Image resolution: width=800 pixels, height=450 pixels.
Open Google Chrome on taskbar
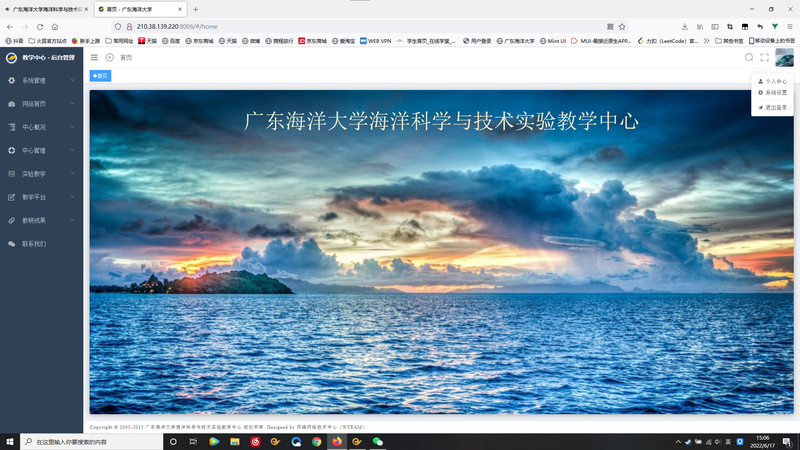coord(316,442)
